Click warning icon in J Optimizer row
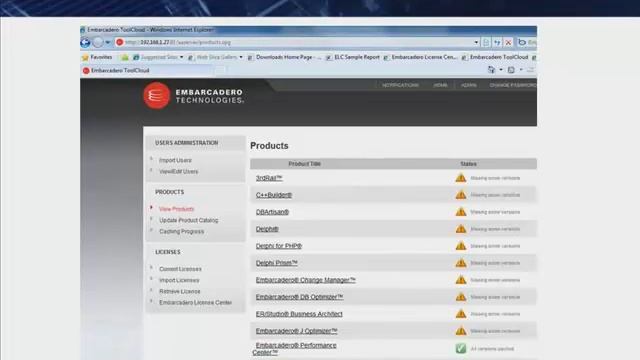The height and width of the screenshot is (360, 640). [x=461, y=331]
